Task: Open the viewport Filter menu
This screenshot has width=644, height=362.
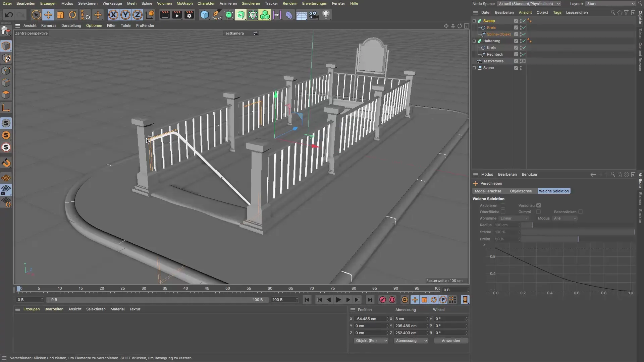Action: 111,25
